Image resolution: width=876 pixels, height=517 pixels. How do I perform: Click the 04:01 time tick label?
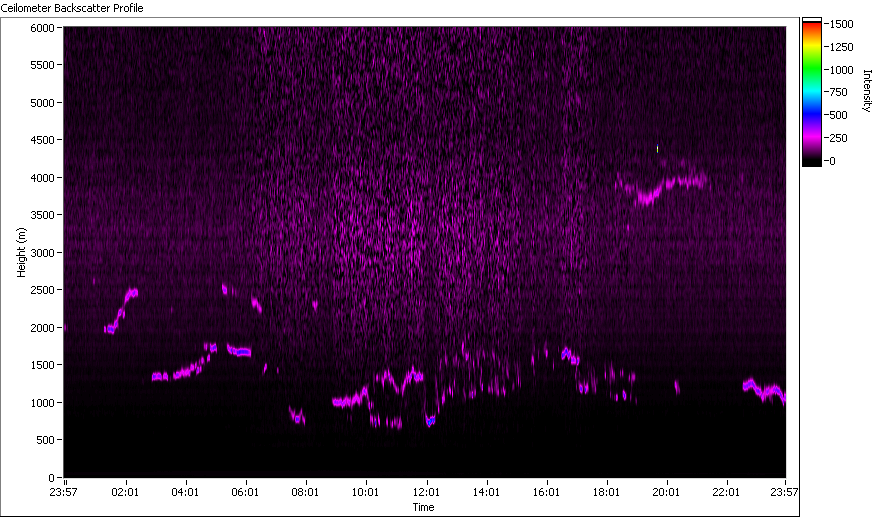[x=185, y=492]
